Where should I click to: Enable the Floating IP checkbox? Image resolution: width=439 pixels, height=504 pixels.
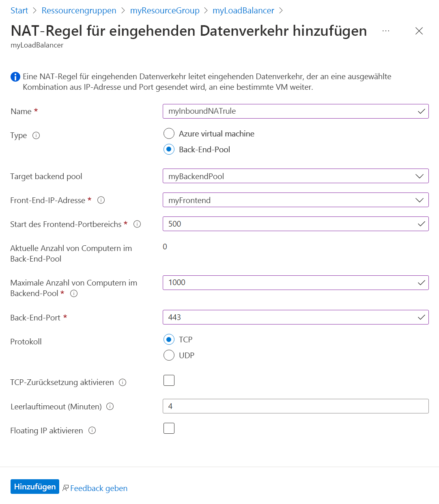pyautogui.click(x=169, y=428)
